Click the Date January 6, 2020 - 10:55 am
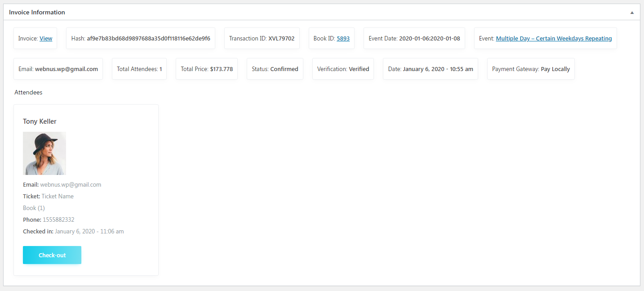The width and height of the screenshot is (644, 291). [x=431, y=69]
